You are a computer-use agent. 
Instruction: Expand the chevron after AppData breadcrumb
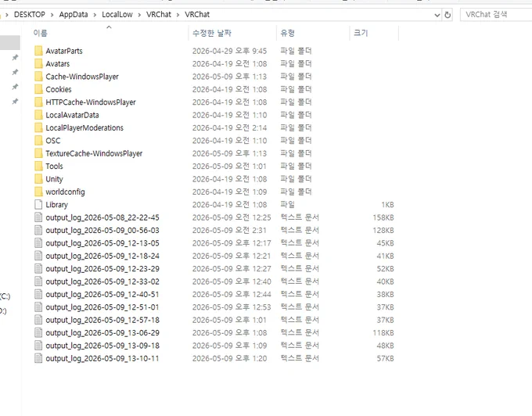click(x=95, y=15)
